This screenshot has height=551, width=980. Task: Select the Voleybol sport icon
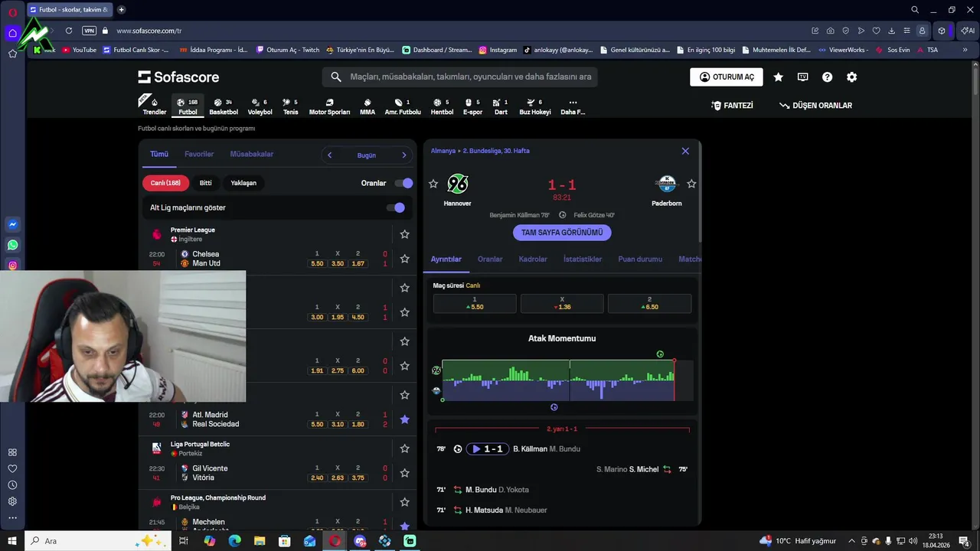(x=260, y=106)
